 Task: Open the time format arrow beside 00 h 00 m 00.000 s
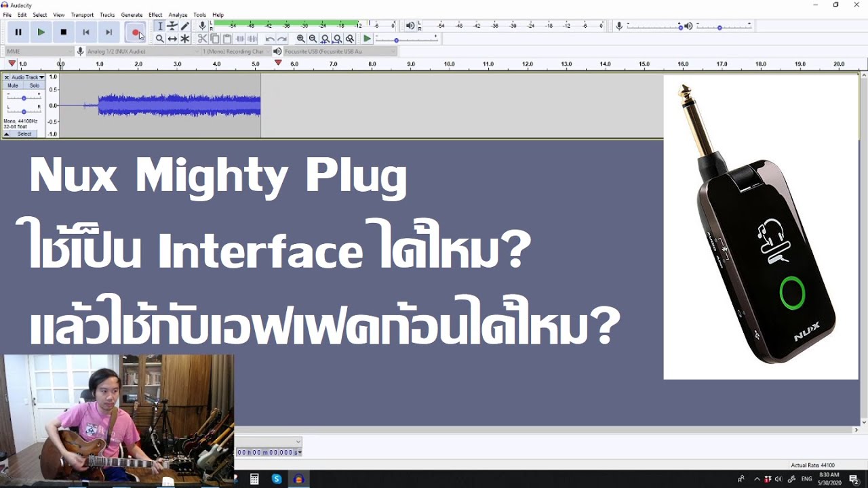pos(299,452)
